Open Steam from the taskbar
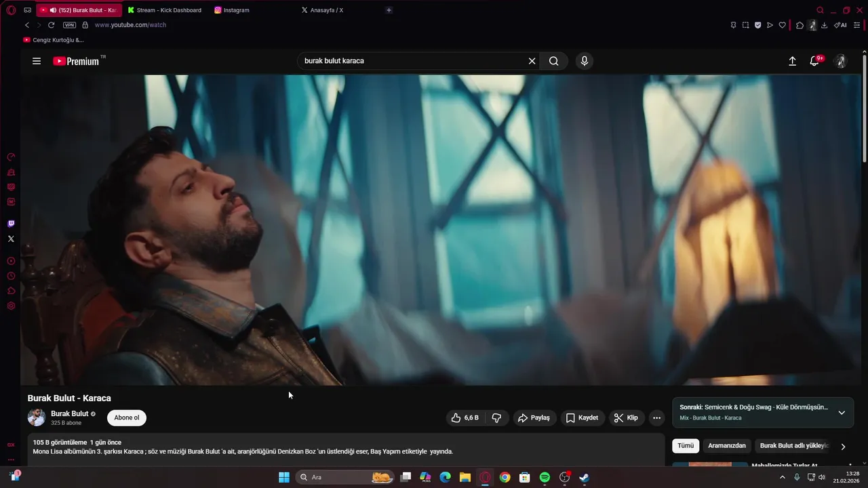 pyautogui.click(x=585, y=477)
